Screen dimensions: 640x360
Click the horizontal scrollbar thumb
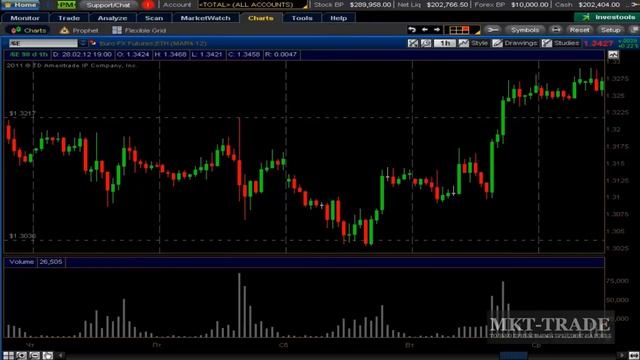(513, 356)
